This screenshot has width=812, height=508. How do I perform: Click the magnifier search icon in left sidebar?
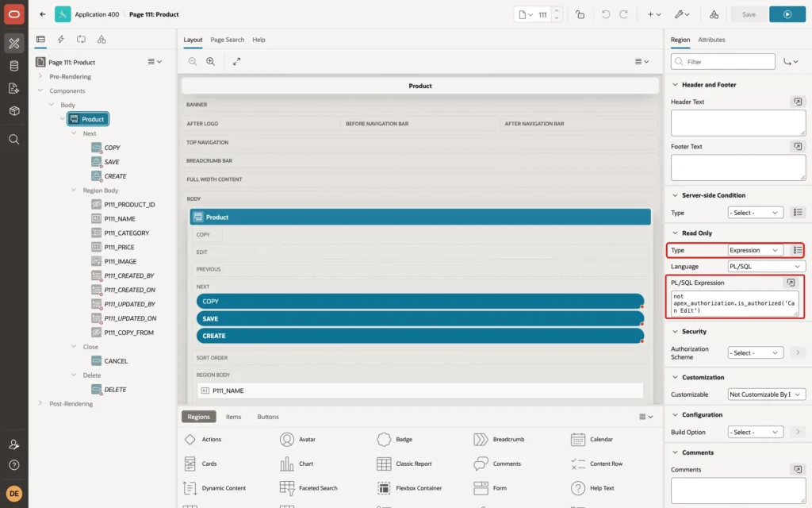tap(14, 140)
